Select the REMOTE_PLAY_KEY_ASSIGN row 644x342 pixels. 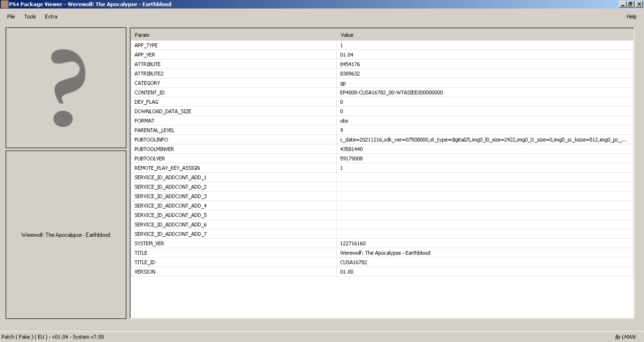[382, 168]
